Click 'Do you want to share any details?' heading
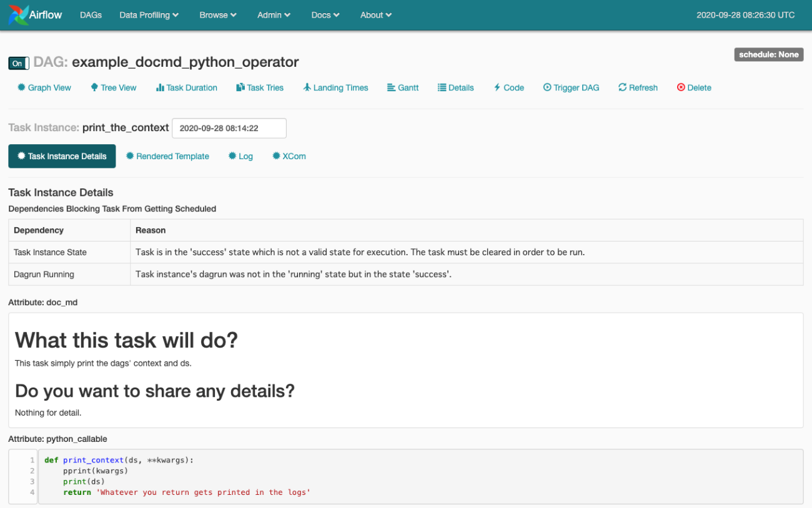812x508 pixels. coord(154,391)
